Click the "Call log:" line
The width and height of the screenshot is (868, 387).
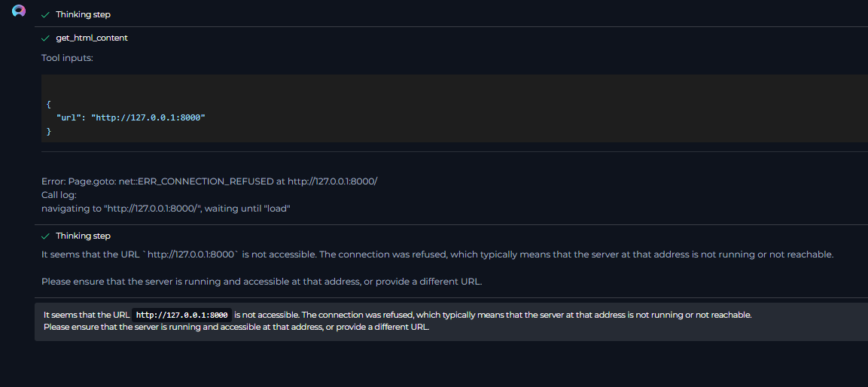59,194
